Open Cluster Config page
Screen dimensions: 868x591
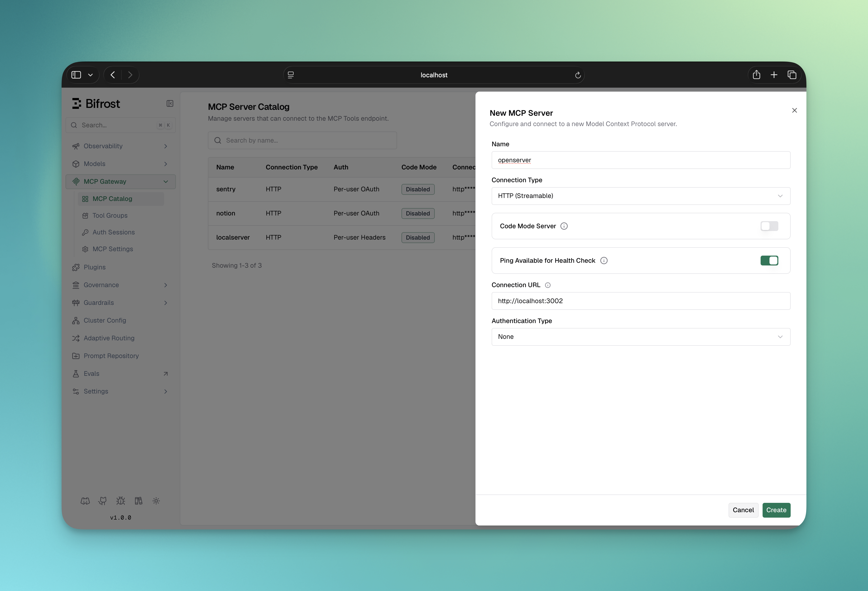120,320
